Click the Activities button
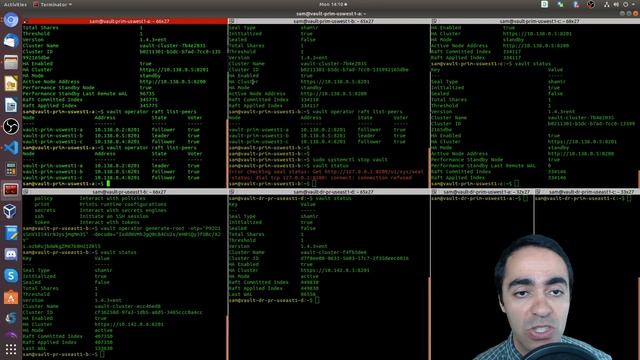 pos(15,4)
